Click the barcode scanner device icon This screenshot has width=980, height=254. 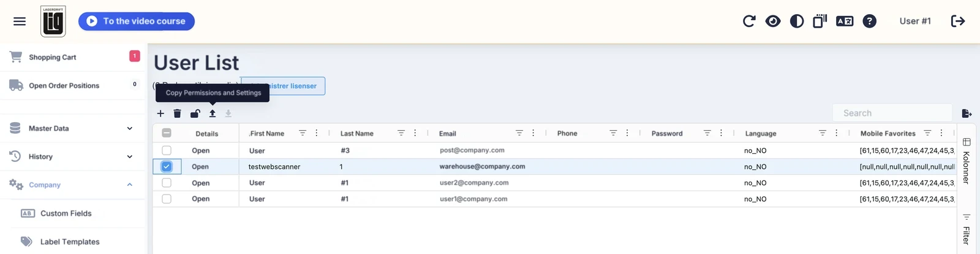(820, 21)
